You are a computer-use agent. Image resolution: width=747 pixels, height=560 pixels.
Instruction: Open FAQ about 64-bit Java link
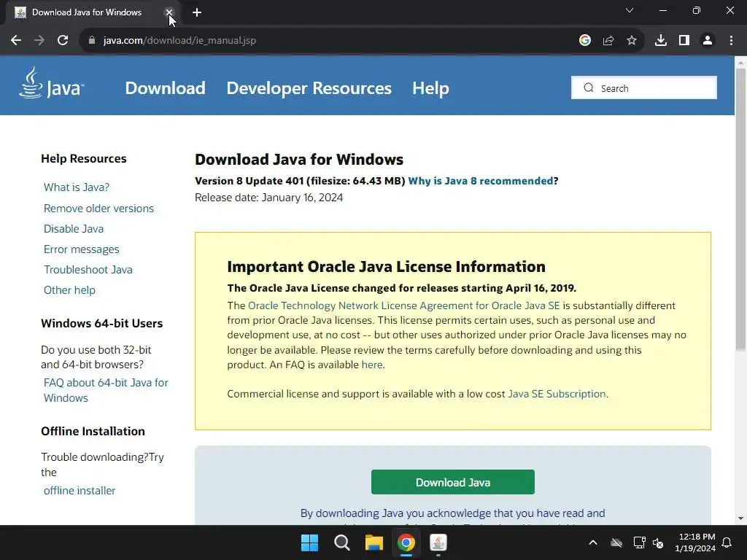tap(106, 391)
